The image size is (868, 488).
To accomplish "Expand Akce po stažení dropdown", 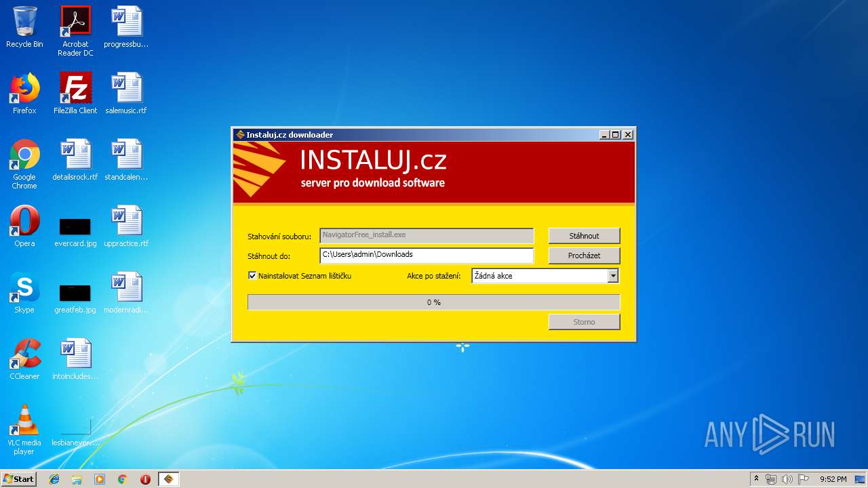I will 613,276.
